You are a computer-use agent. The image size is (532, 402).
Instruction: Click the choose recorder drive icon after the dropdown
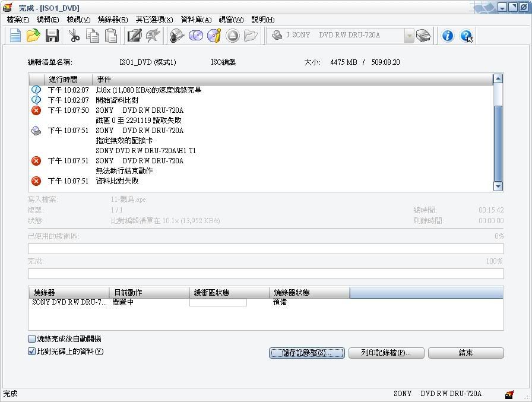point(423,35)
